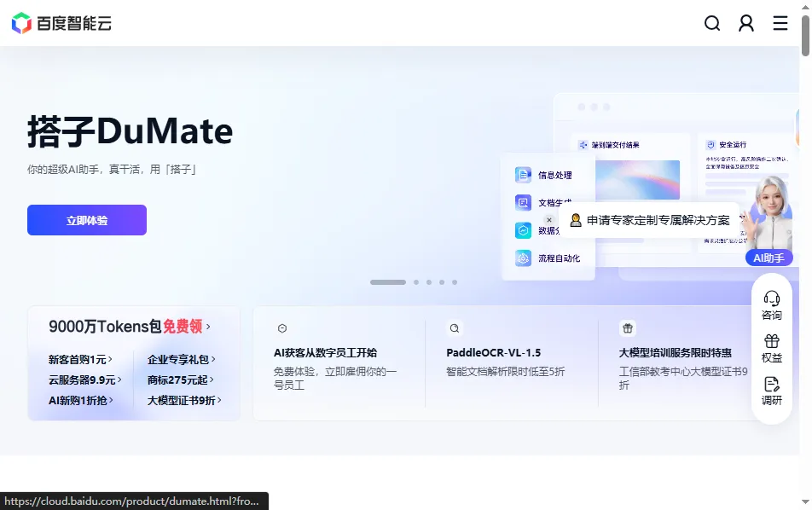Click the expert avatar icon in popup
Viewport: 812px width, 510px height.
coord(576,220)
